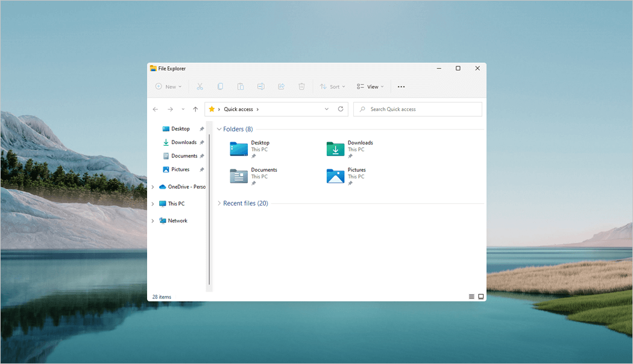
Task: Switch to details view in status bar
Action: point(471,297)
